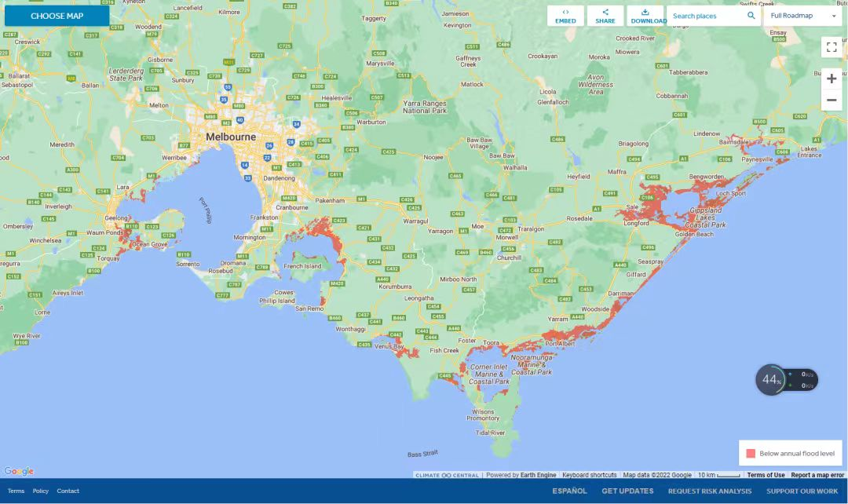
Task: Click the red Below annual flood level swatch
Action: [x=751, y=453]
